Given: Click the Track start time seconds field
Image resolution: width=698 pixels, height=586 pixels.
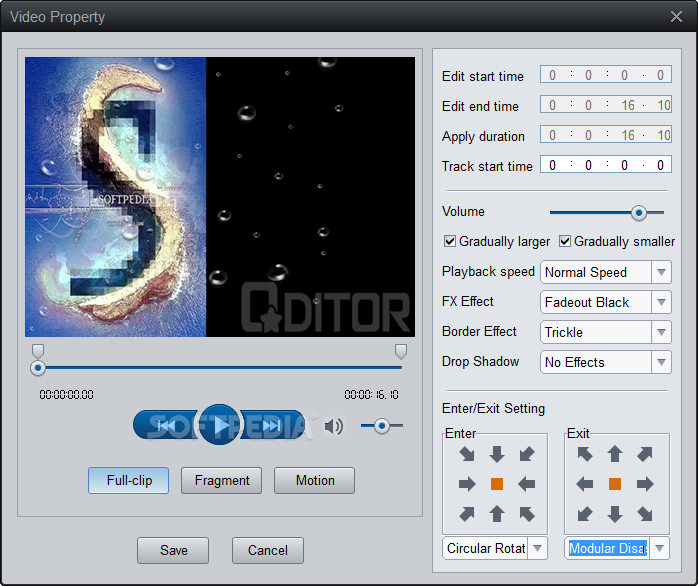Looking at the screenshot, I should [x=624, y=165].
